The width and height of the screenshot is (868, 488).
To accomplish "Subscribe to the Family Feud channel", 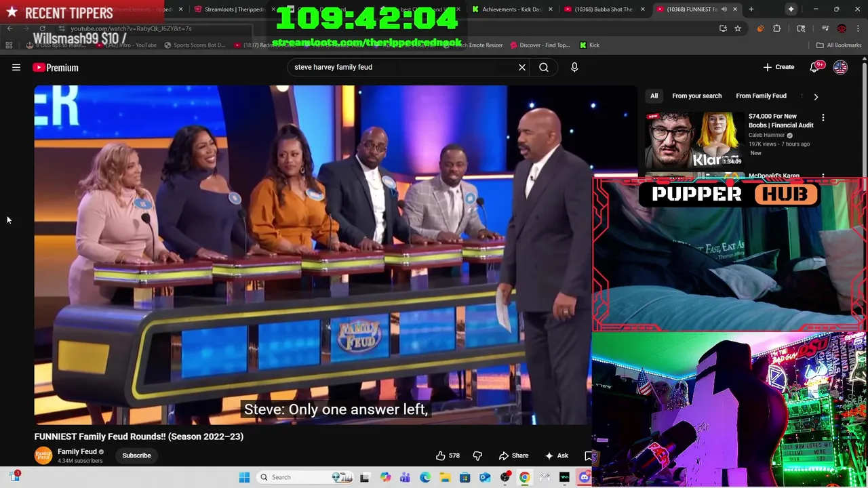I will point(136,455).
